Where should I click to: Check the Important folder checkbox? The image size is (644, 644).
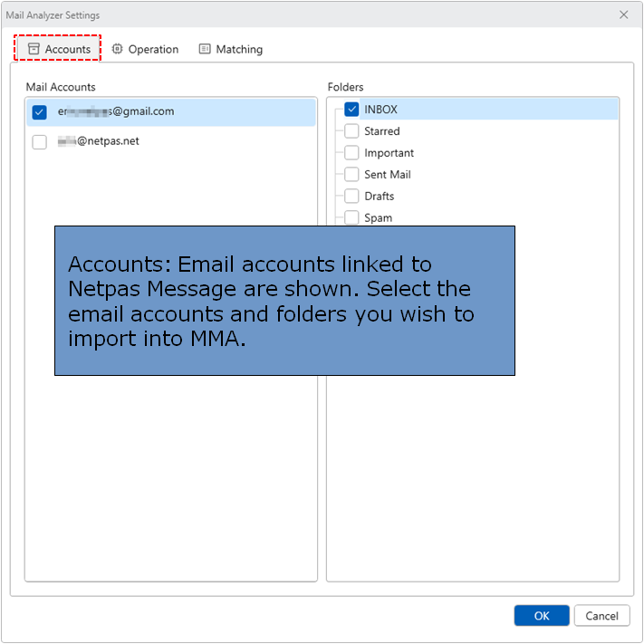click(x=351, y=153)
